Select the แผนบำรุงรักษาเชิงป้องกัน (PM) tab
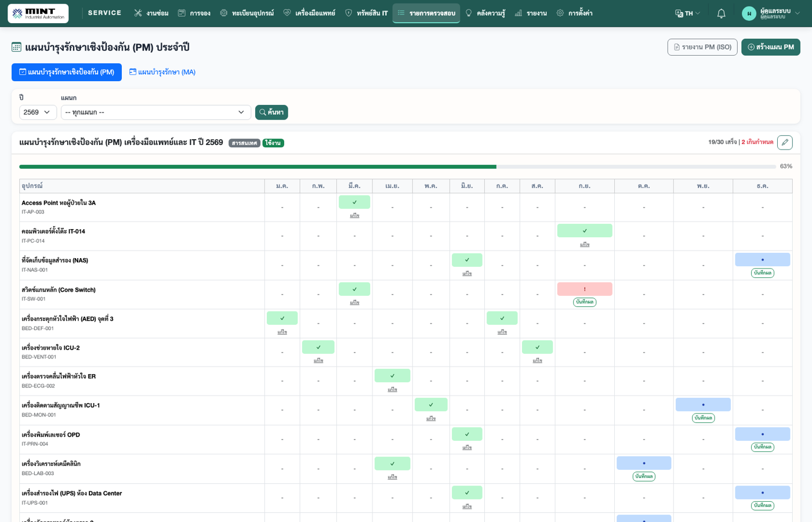Screen dimensions: 812x522 [67, 72]
